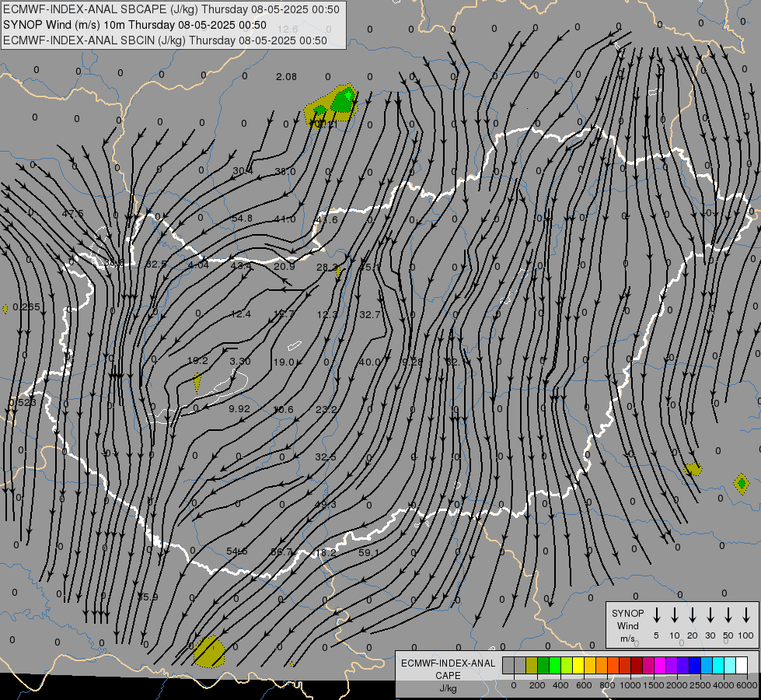Click the map value '4.04'

(198, 264)
